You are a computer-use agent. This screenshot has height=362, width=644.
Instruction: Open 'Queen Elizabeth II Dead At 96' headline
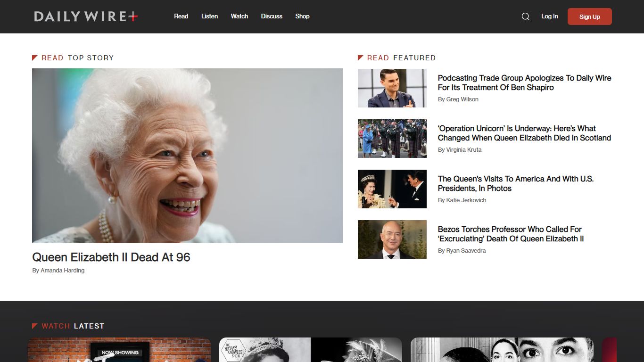111,257
